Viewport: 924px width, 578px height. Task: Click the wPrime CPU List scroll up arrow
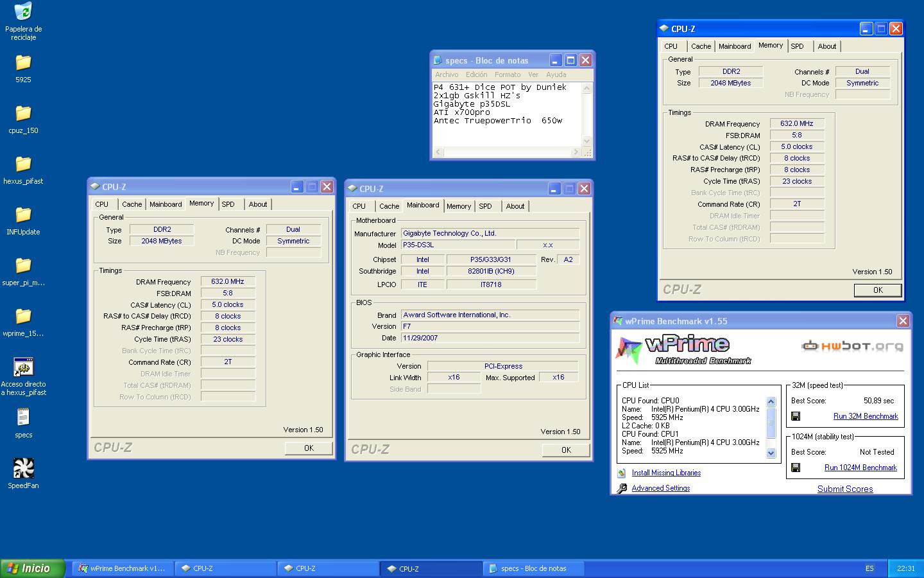point(771,402)
